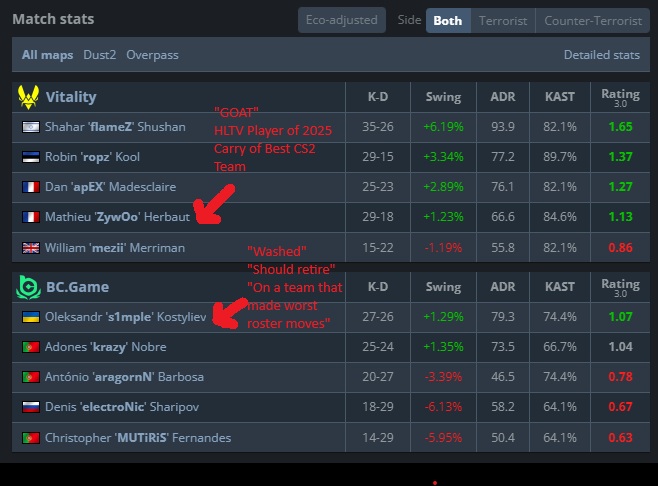Click MUTiRiS's 0.63 rating value
The image size is (658, 486).
coord(620,438)
